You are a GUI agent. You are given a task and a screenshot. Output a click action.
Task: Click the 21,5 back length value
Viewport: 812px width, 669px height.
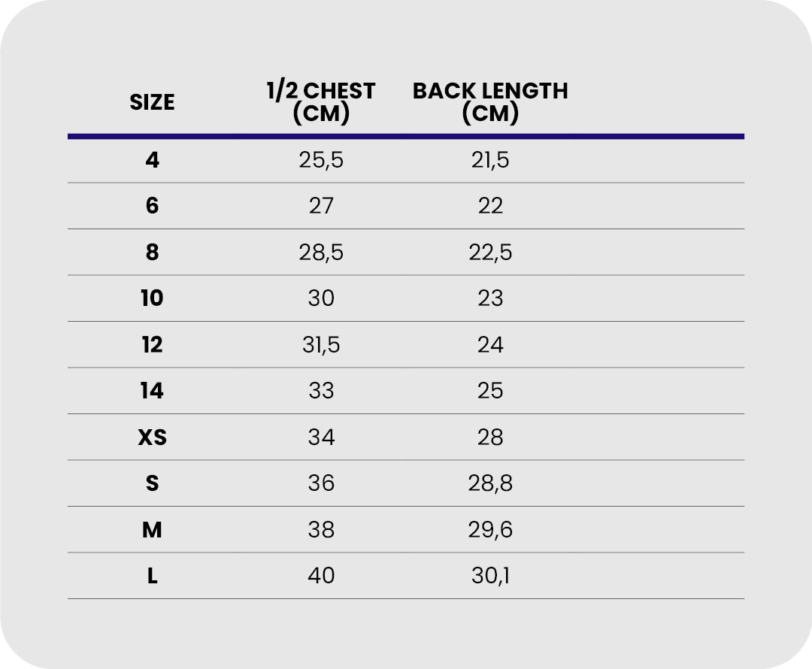click(x=490, y=160)
